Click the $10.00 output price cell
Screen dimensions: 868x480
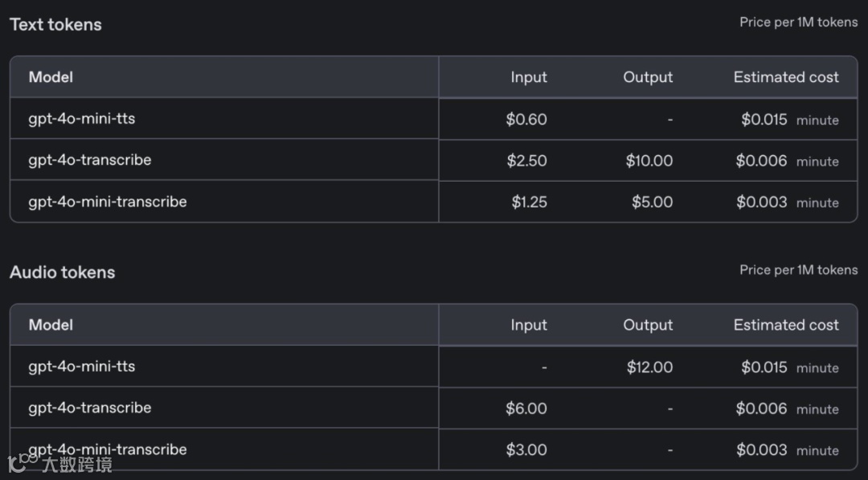[x=649, y=161]
